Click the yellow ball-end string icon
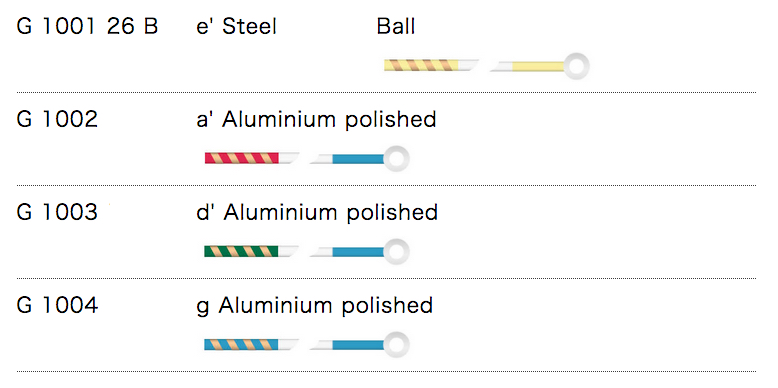Screen dimensions: 778x388 [x=539, y=66]
